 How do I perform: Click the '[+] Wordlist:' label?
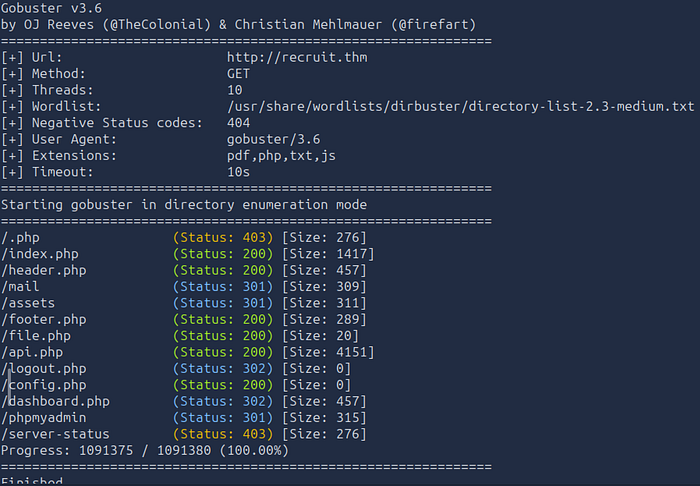pyautogui.click(x=51, y=107)
